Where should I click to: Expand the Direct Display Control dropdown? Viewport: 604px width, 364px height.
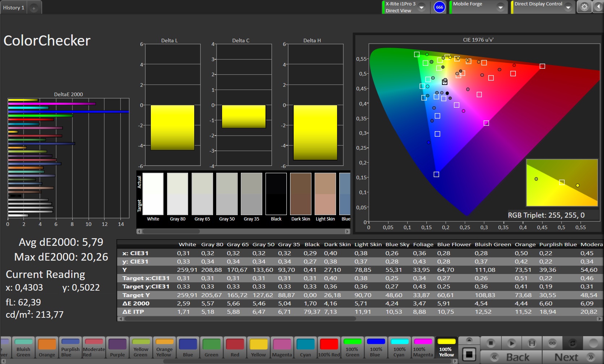[x=568, y=7]
